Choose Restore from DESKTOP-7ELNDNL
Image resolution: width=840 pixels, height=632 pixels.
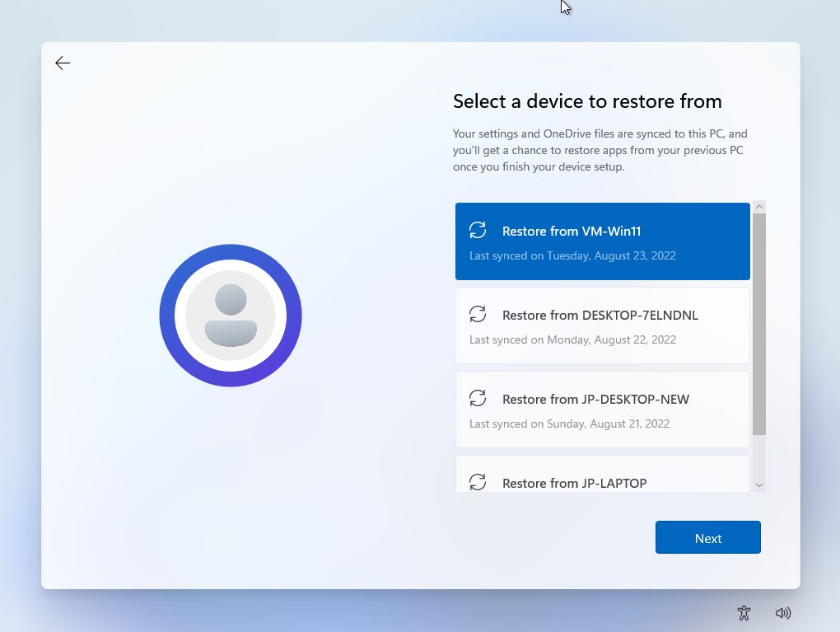click(602, 325)
